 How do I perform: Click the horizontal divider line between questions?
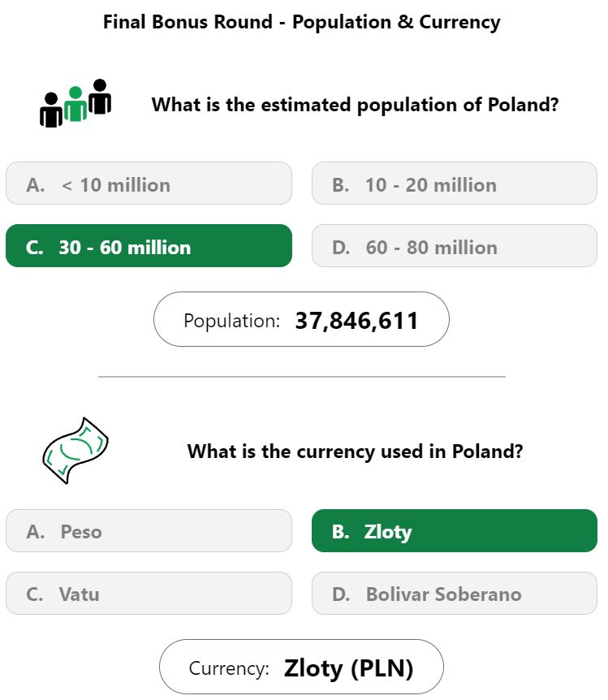tap(302, 376)
